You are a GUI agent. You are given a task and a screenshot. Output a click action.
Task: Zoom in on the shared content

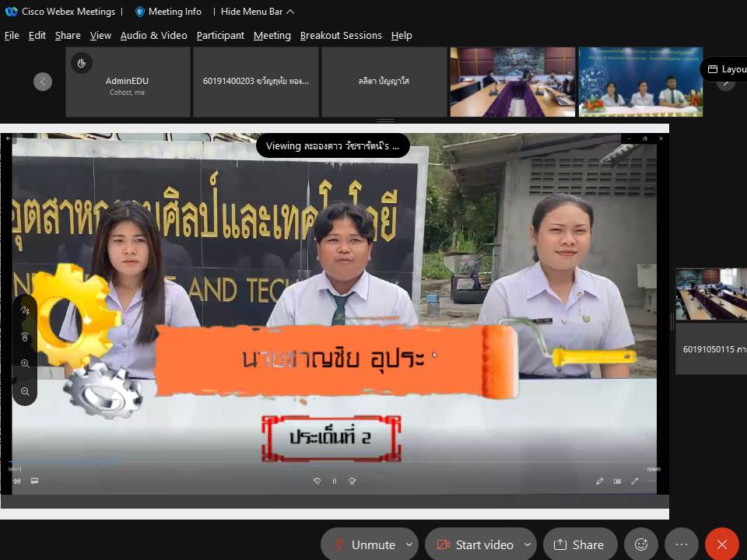25,364
